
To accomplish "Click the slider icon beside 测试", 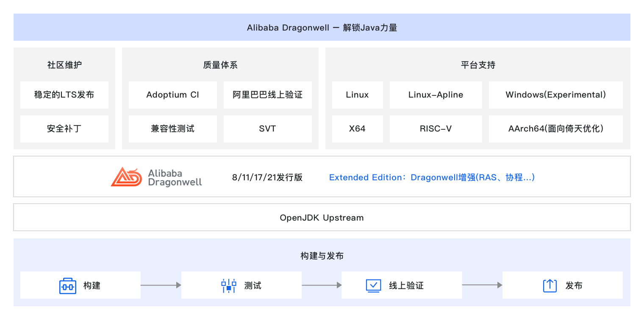I will coord(229,285).
